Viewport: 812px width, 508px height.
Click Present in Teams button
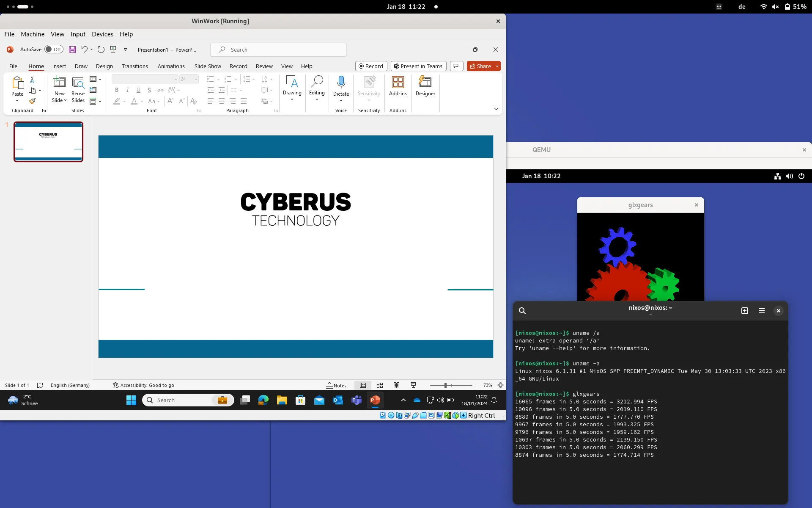click(418, 66)
